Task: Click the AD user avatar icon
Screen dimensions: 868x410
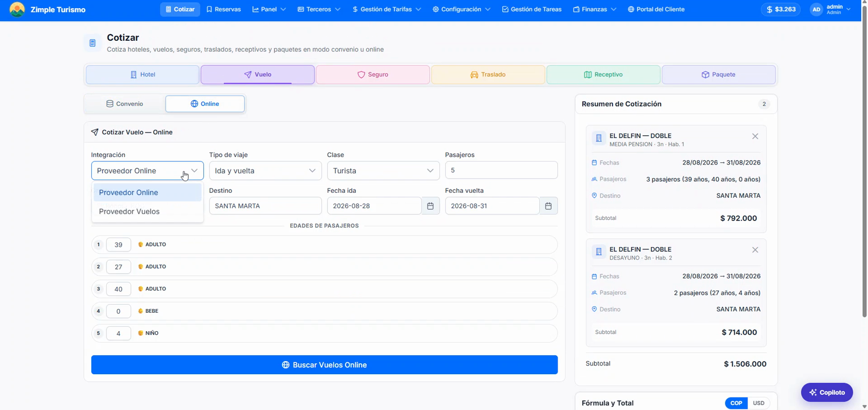Action: pyautogui.click(x=816, y=9)
